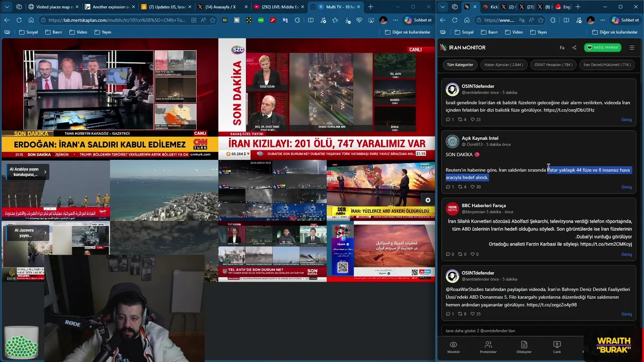Screen dimensions: 644x362
Task: Open Protestolar tab in bottom navigation
Action: click(x=488, y=347)
